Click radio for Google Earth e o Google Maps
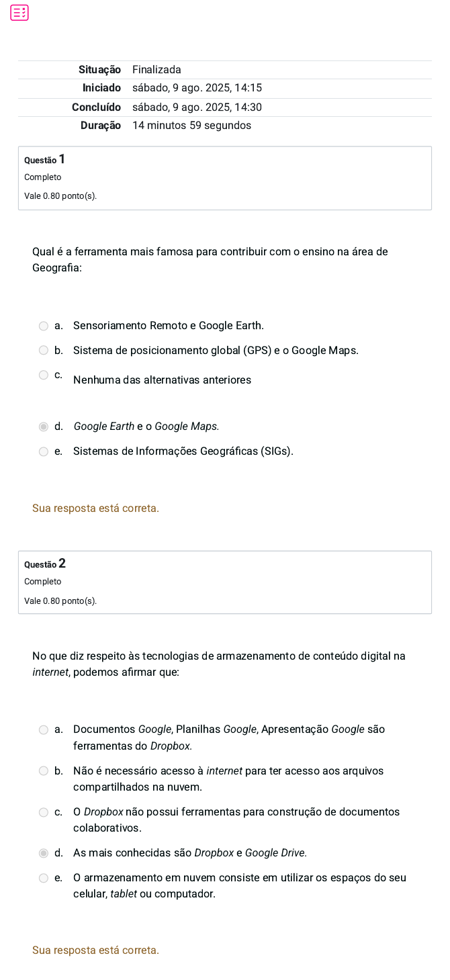Viewport: 450px width, 980px height. click(44, 427)
